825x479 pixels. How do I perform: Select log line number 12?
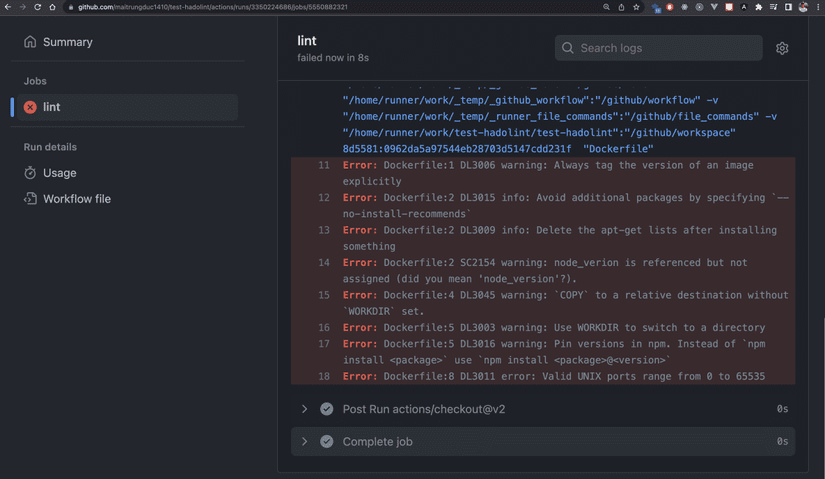point(324,198)
